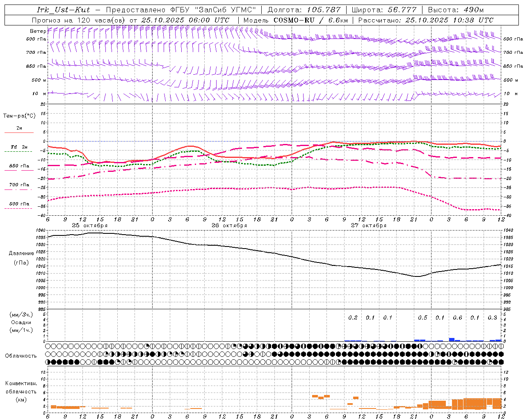Click the Рассчитано: 25.10.2025 10:38 UTC timestamp
Image resolution: width=525 pixels, height=420 pixels.
pos(426,20)
